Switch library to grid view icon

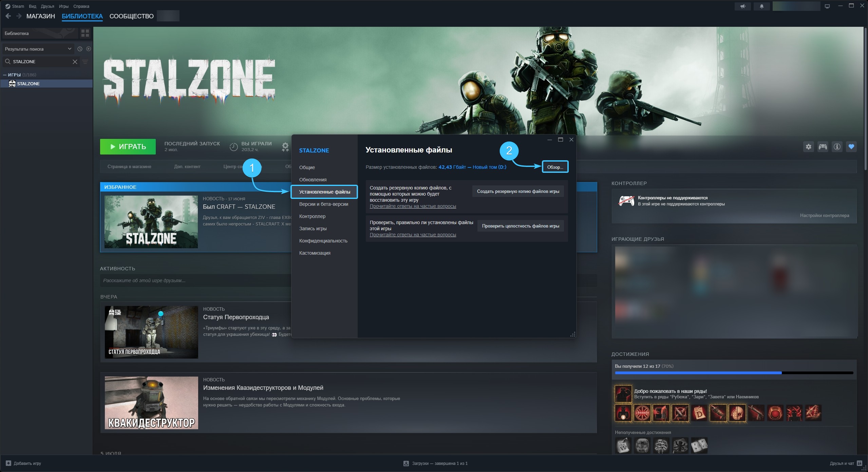coord(85,33)
